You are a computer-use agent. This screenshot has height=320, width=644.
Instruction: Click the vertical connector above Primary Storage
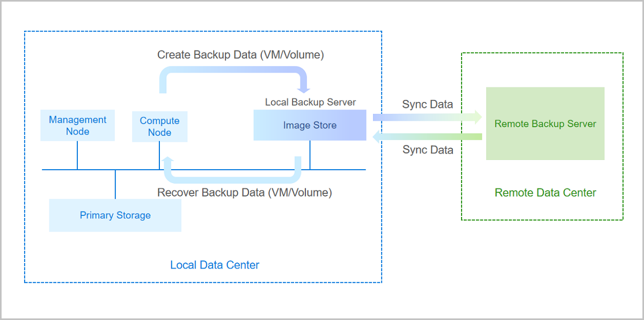point(115,184)
